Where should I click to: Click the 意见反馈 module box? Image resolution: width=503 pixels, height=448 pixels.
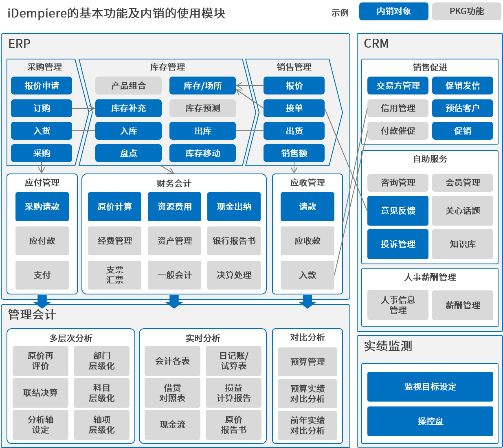pos(398,211)
